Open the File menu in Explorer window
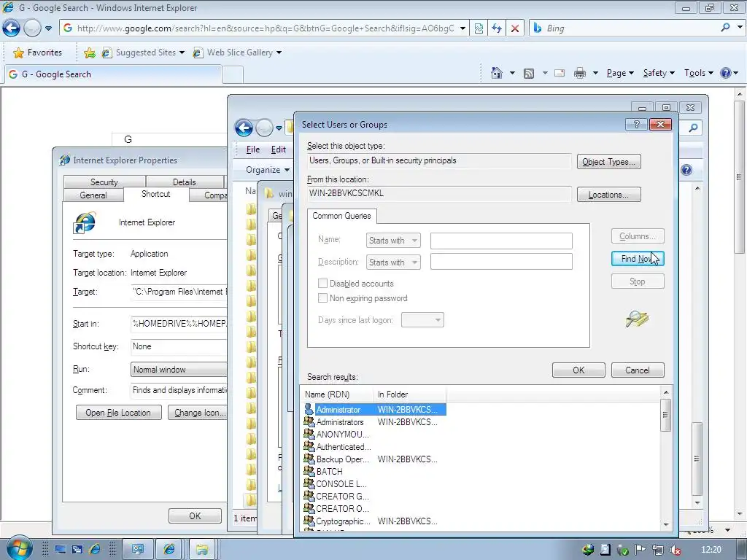The image size is (747, 560). tap(253, 149)
